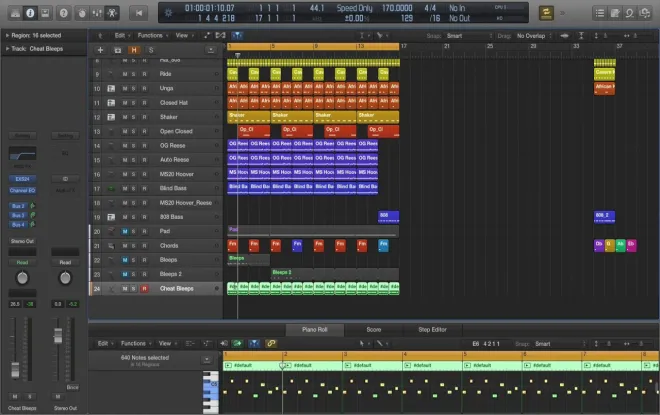Screen dimensions: 660x415
Task: Adjust Stereo Out volume fader
Action: 58,336
